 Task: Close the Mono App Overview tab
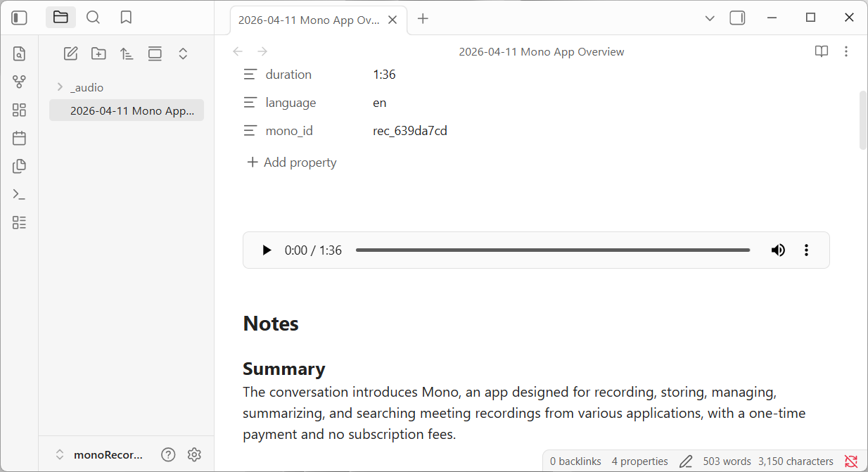(392, 20)
